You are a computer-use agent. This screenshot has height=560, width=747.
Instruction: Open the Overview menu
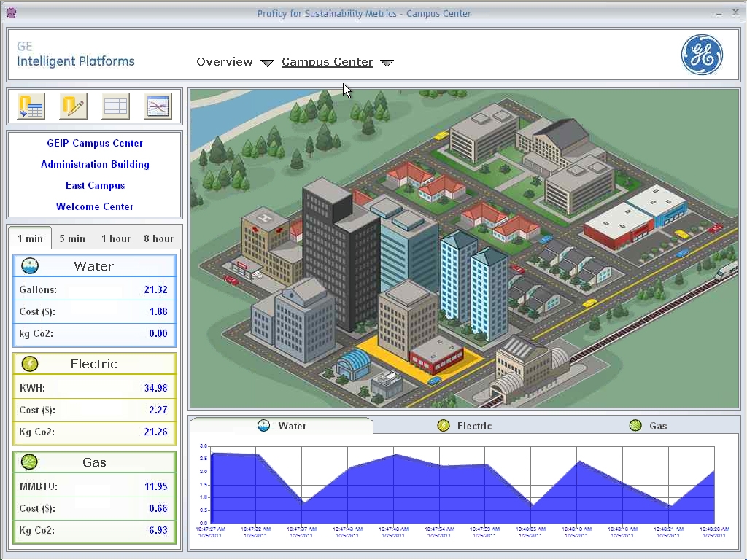225,62
